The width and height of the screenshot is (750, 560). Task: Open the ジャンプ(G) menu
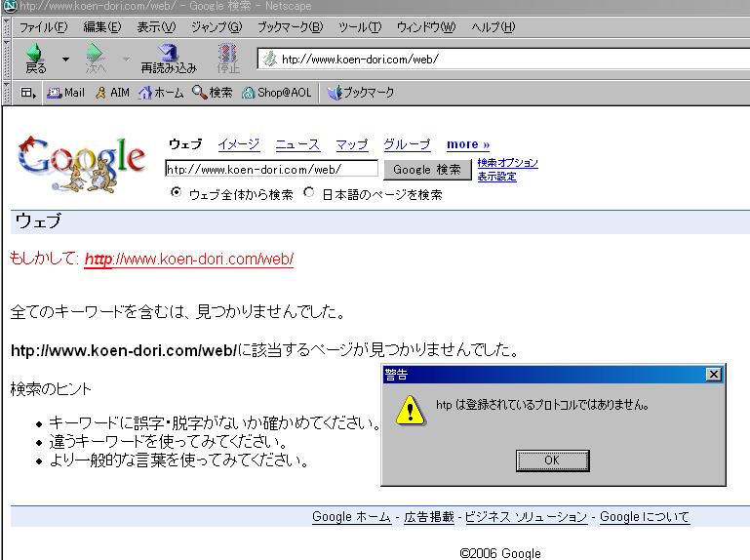tap(217, 27)
